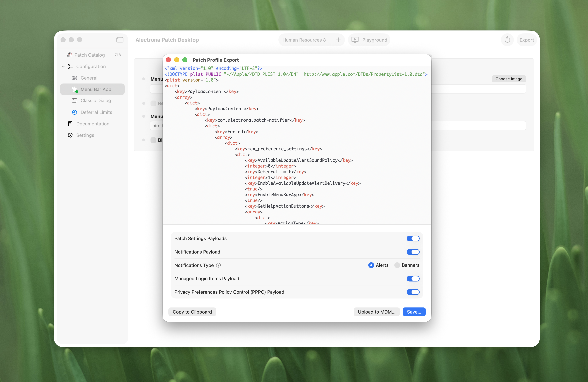Select the Menu Bar App bird icon
The width and height of the screenshot is (588, 382).
click(x=75, y=89)
